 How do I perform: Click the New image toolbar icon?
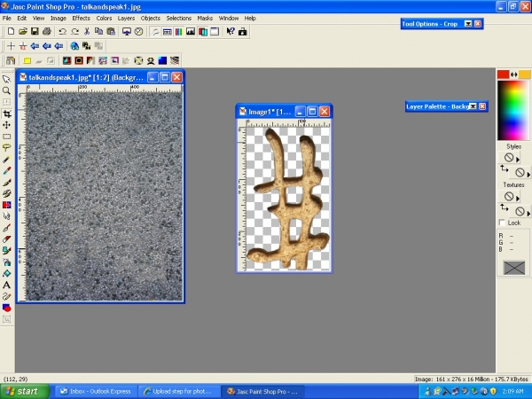(11, 32)
